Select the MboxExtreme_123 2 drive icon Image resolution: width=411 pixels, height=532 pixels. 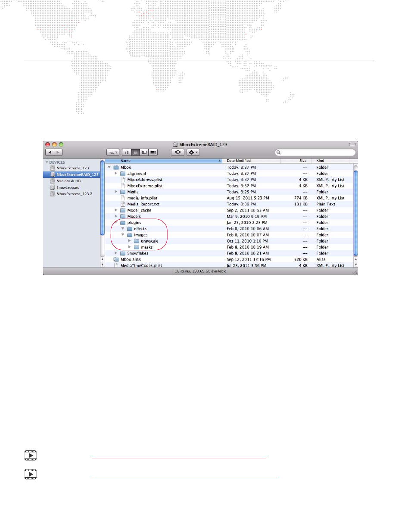tap(53, 194)
